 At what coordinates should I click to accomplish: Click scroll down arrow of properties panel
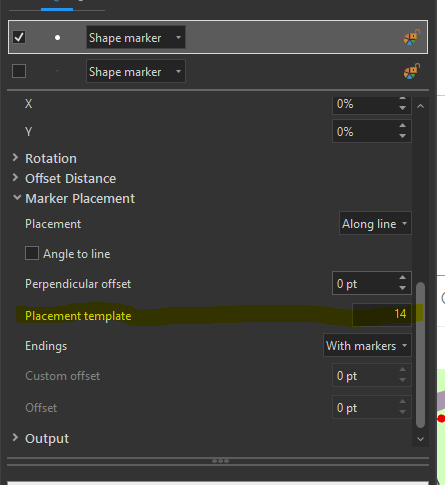[420, 439]
